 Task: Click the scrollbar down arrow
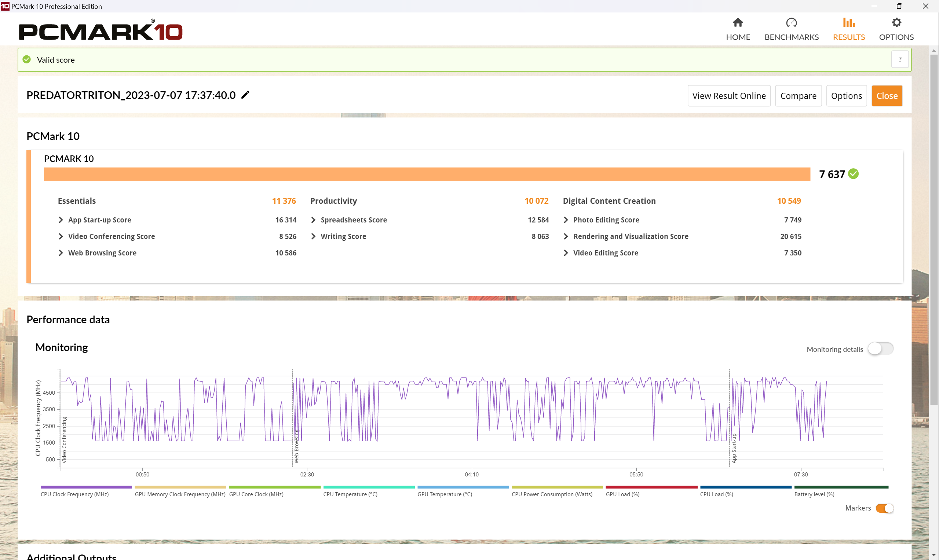pos(934,555)
